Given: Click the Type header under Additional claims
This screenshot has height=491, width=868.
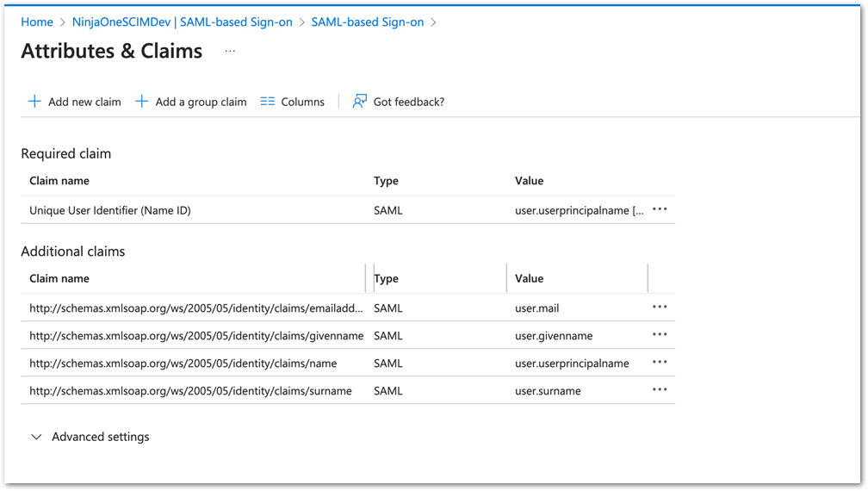Looking at the screenshot, I should [x=386, y=278].
